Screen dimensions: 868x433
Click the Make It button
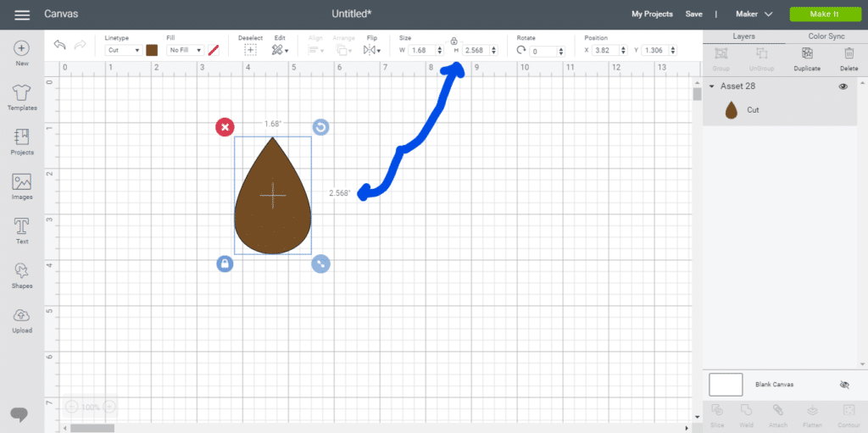[x=824, y=14]
